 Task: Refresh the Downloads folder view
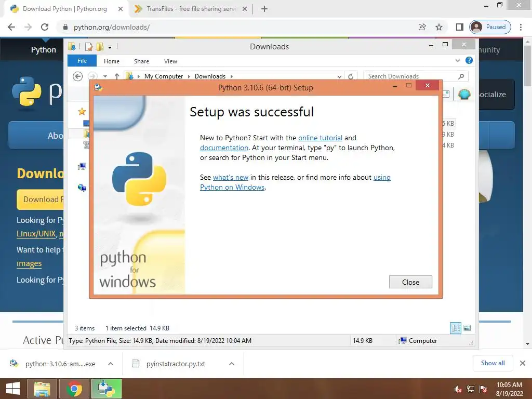coord(351,76)
